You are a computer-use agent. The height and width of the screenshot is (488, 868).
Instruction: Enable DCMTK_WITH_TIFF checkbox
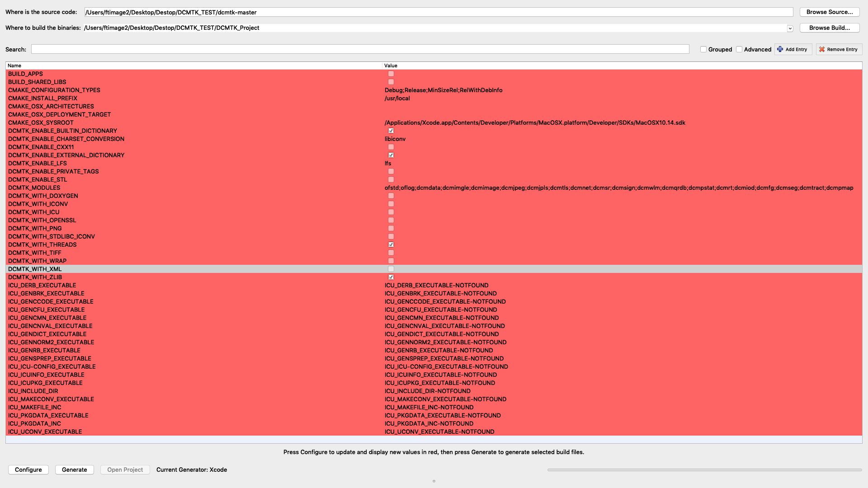click(391, 253)
